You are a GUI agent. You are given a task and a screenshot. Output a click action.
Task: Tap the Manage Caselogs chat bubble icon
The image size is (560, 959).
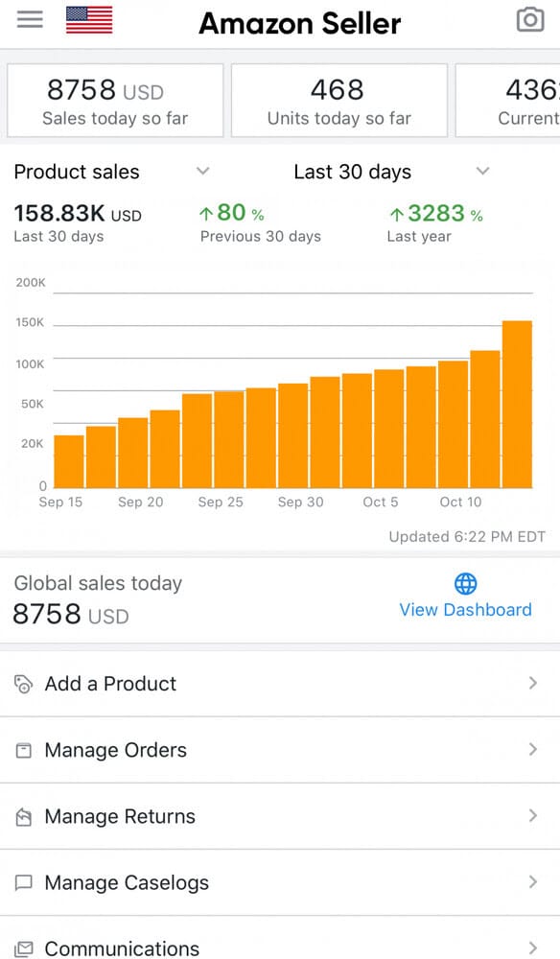23,882
